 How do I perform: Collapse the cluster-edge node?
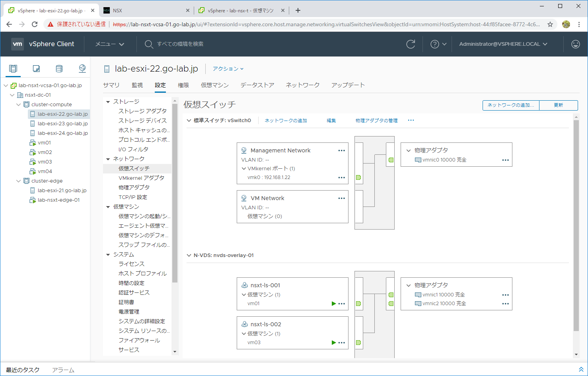pyautogui.click(x=18, y=181)
